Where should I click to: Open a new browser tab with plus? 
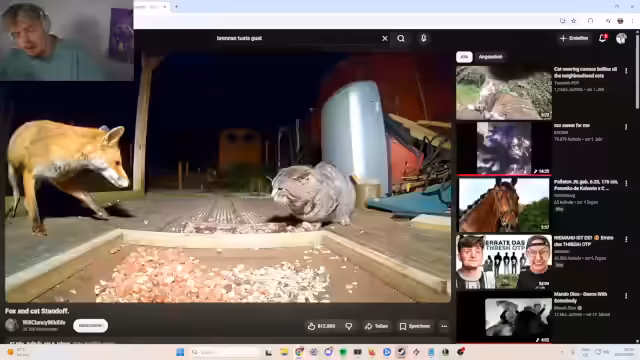click(x=176, y=7)
